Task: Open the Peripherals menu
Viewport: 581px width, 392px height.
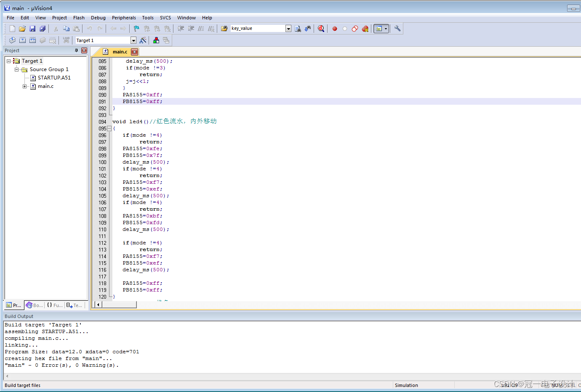Action: tap(124, 18)
